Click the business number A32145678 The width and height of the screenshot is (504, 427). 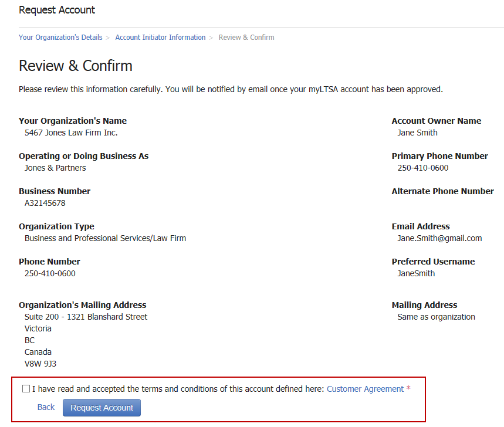[x=45, y=203]
